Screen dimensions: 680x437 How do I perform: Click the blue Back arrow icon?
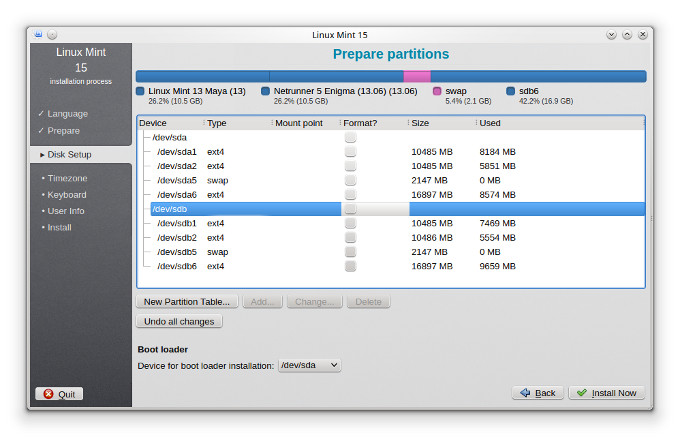(525, 393)
